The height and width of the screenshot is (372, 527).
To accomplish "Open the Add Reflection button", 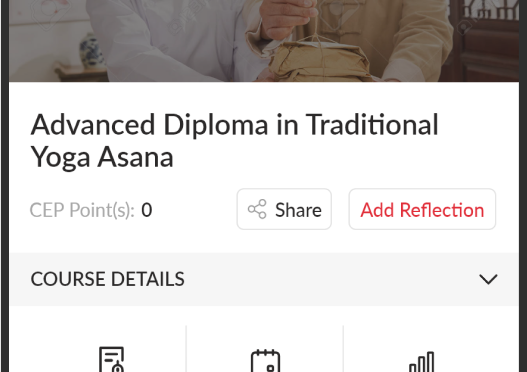I will pos(422,209).
